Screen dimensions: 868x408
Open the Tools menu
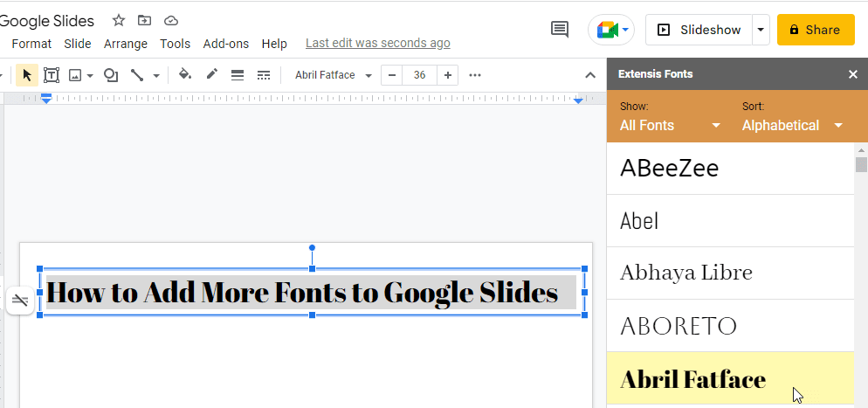pos(175,43)
